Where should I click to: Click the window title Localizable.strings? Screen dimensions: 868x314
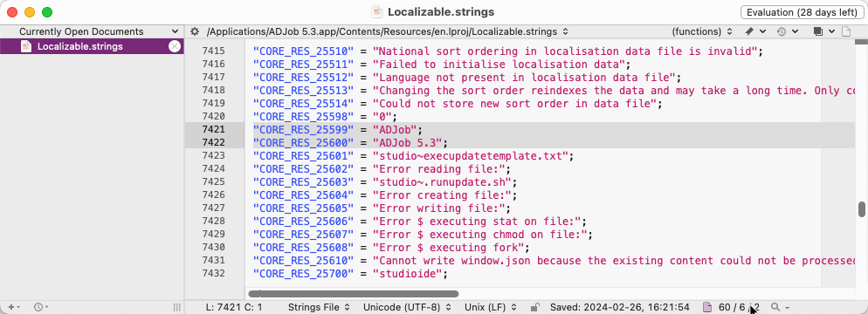pyautogui.click(x=441, y=12)
